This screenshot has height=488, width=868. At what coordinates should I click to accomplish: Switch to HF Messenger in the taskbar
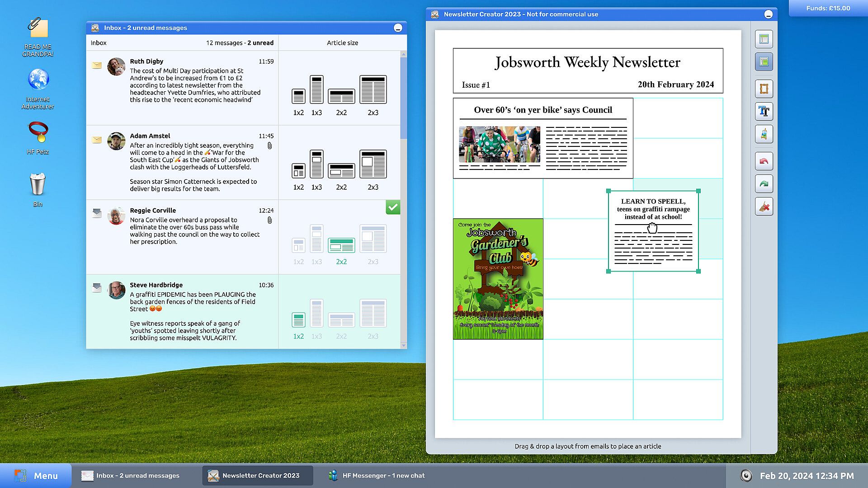tap(377, 475)
